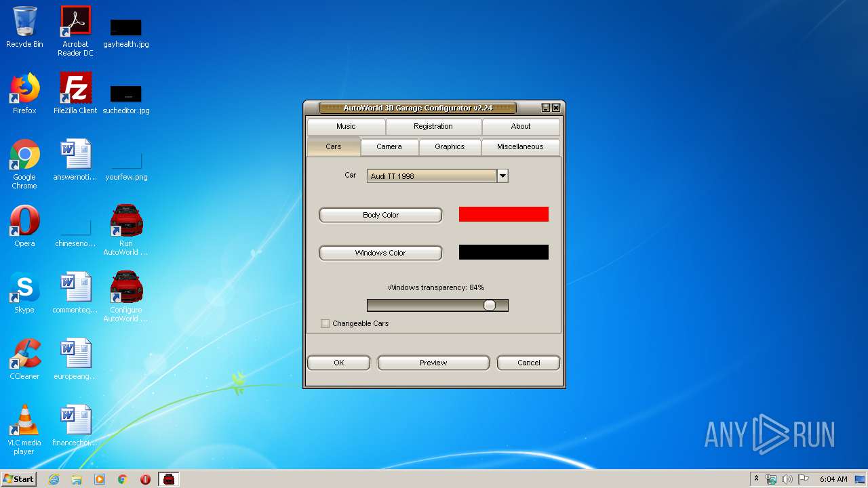
Task: Select yourfew.png desktop file
Action: click(126, 165)
